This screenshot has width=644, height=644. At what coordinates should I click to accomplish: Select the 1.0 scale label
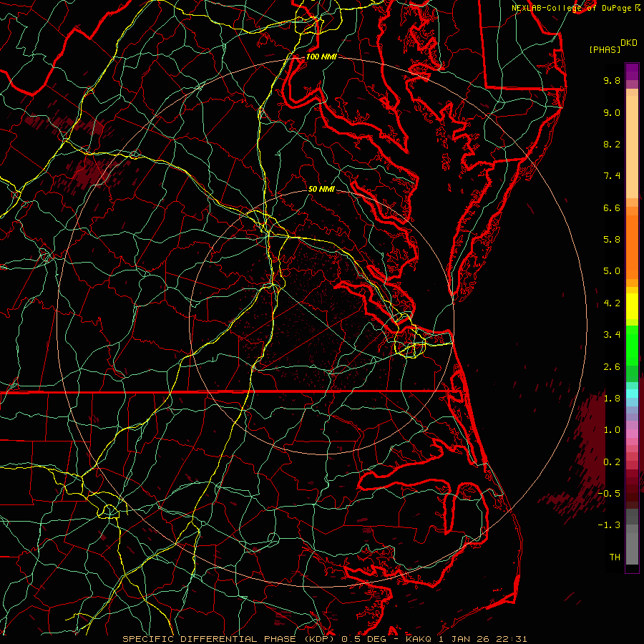[612, 430]
